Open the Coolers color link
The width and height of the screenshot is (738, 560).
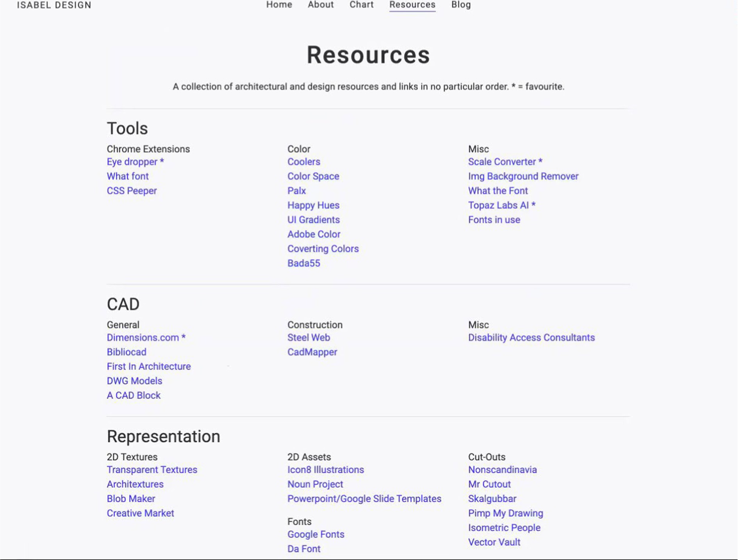pyautogui.click(x=303, y=162)
